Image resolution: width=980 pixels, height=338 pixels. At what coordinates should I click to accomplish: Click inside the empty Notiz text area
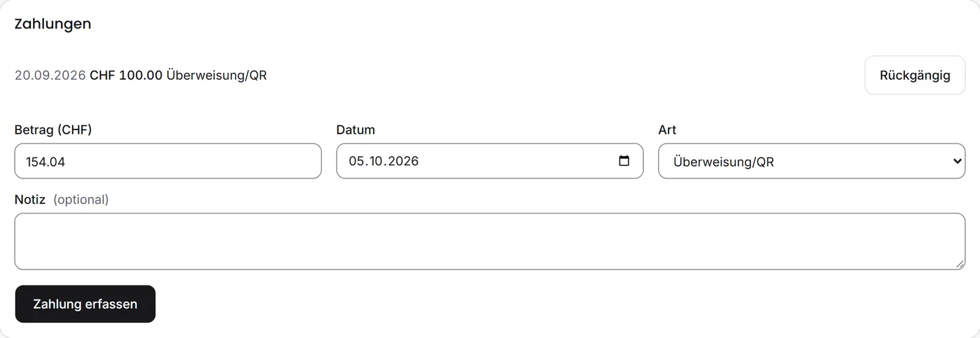coord(490,241)
